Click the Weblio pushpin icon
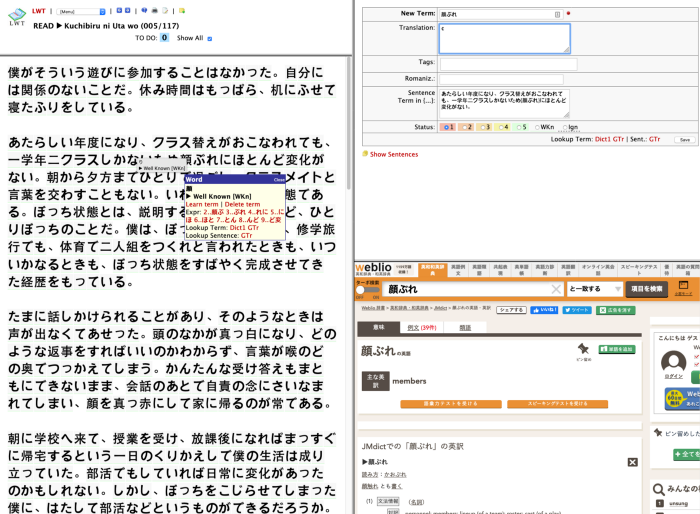Image resolution: width=700 pixels, height=514 pixels. [x=583, y=349]
